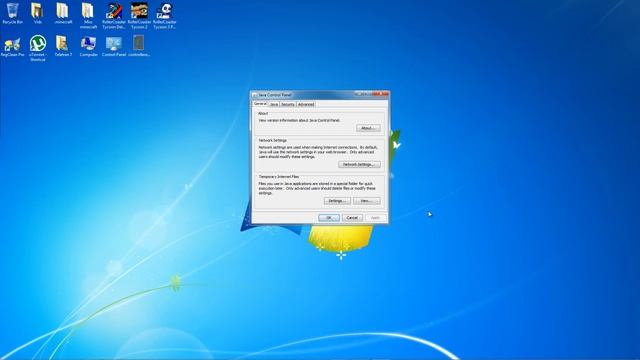Image resolution: width=640 pixels, height=360 pixels.
Task: Select the controllers file icon on desktop
Action: (x=139, y=46)
